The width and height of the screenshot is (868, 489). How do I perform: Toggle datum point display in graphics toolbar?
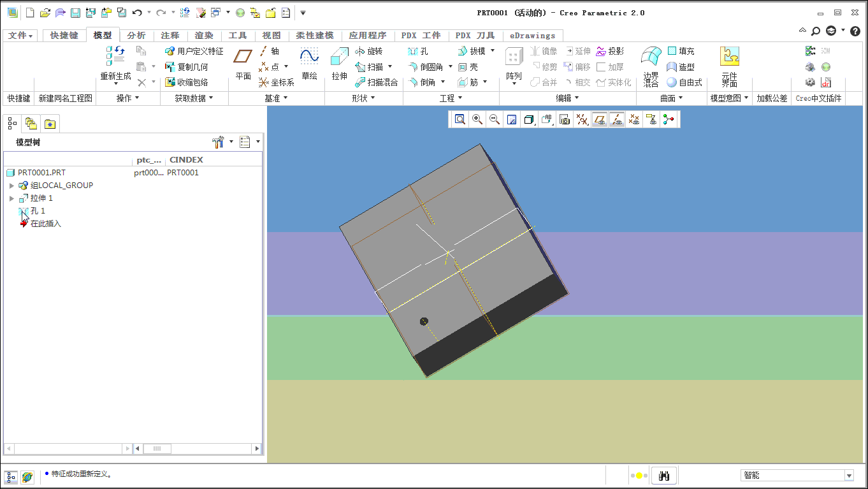click(x=633, y=119)
